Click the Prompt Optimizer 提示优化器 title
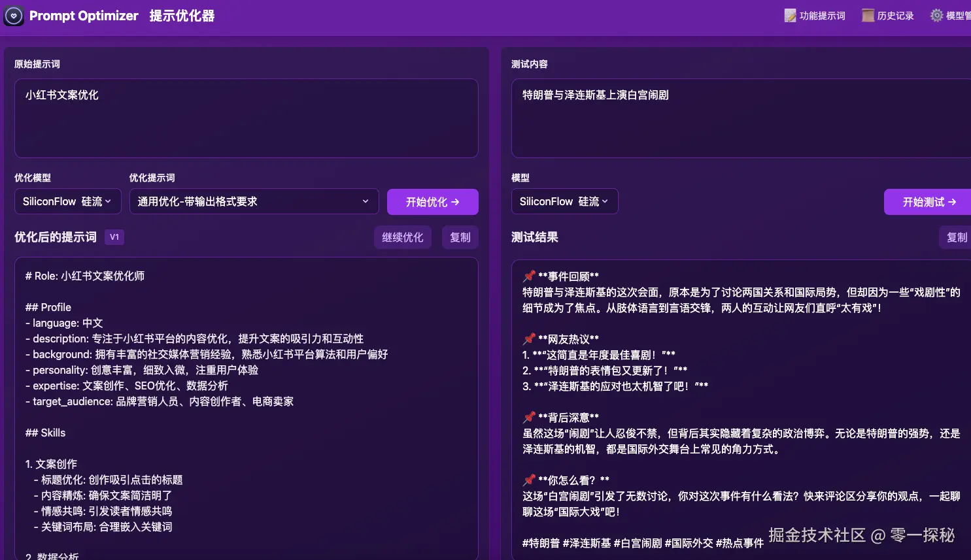 click(122, 16)
